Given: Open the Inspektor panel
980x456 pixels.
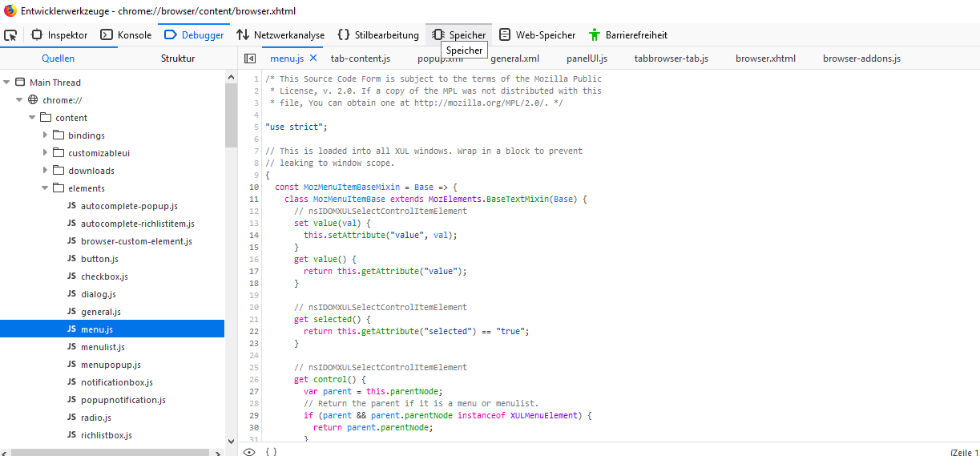Looking at the screenshot, I should [x=59, y=35].
